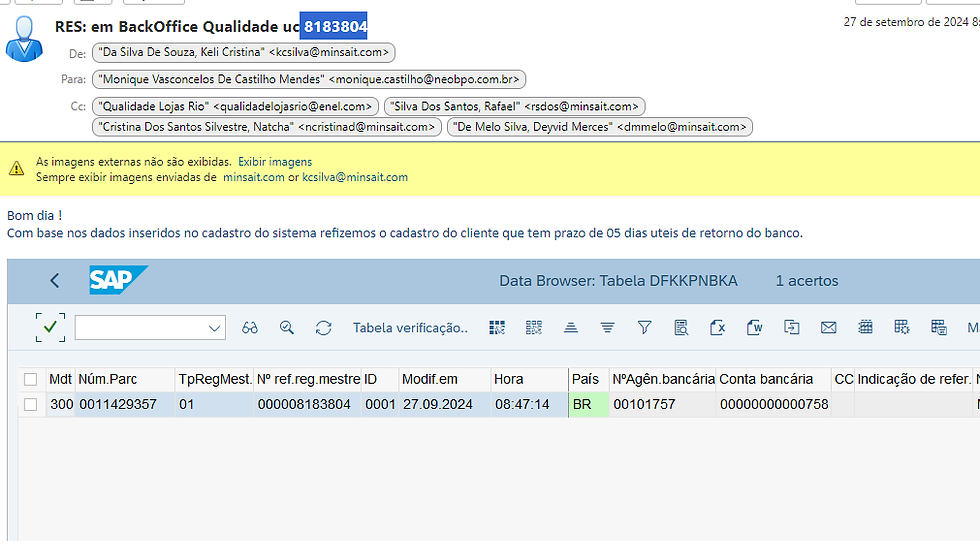
Task: Click the CC column header
Action: coord(843,379)
